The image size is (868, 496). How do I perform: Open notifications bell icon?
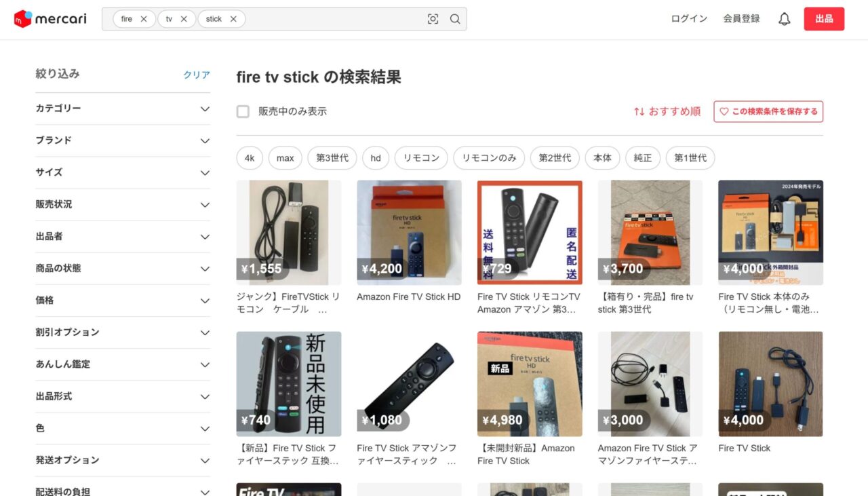click(784, 19)
